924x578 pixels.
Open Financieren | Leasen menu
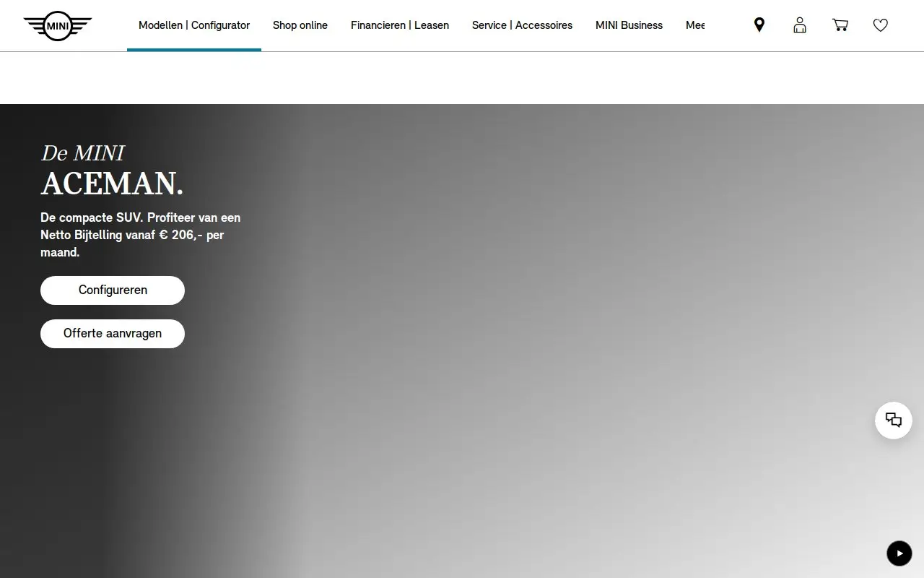tap(400, 25)
